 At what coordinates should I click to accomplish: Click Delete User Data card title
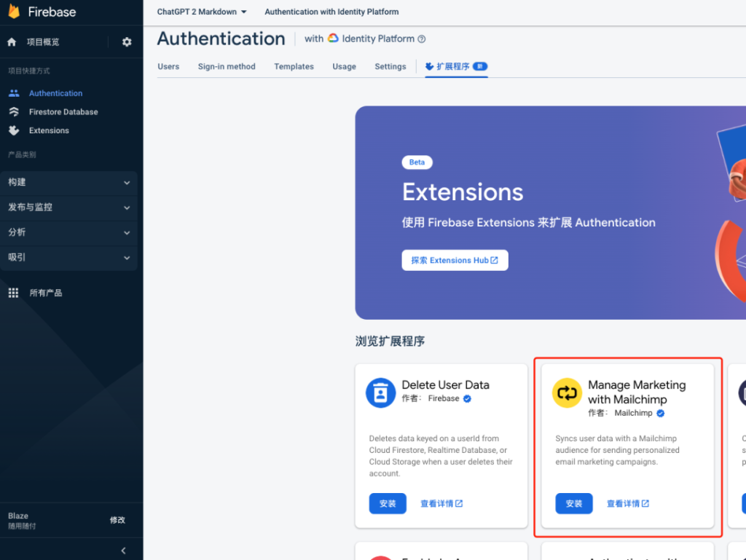(x=445, y=384)
